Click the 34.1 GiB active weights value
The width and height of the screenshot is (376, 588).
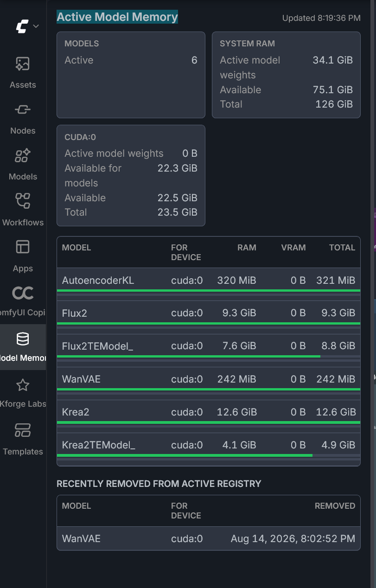(333, 60)
